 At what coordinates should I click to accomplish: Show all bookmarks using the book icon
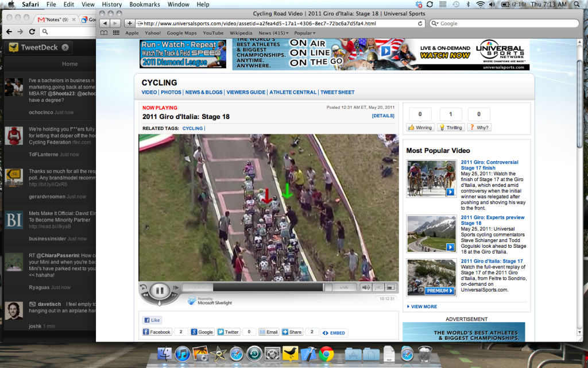point(104,33)
